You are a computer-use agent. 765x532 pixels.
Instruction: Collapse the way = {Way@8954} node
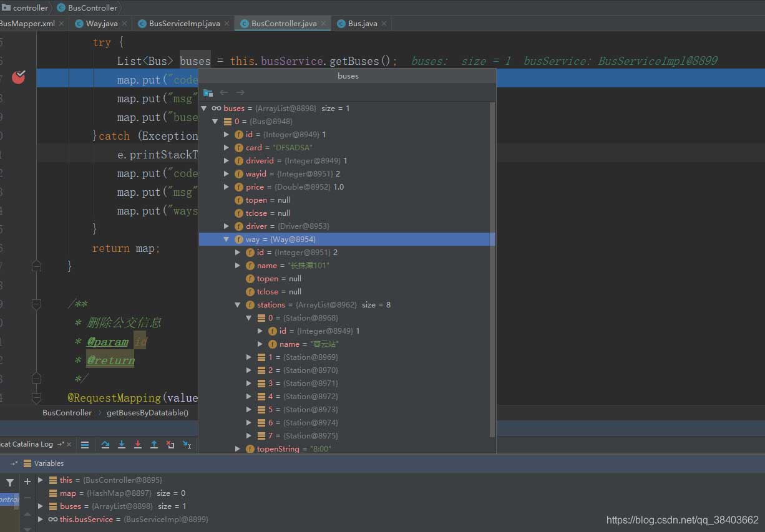[x=227, y=239]
